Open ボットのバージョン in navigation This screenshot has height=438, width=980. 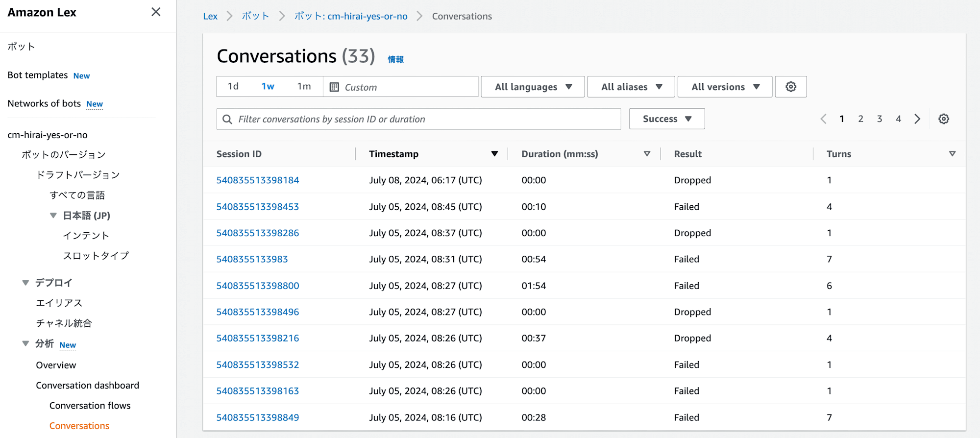click(64, 155)
